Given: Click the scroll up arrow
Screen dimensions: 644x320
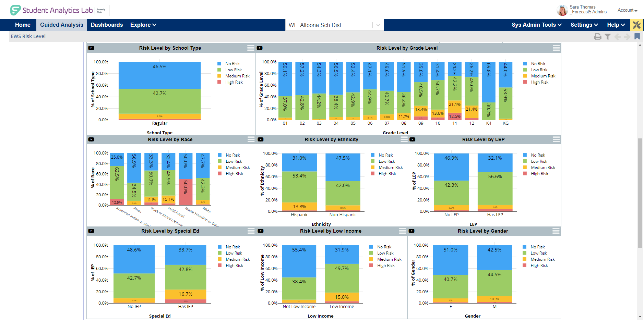Looking at the screenshot, I should point(640,45).
